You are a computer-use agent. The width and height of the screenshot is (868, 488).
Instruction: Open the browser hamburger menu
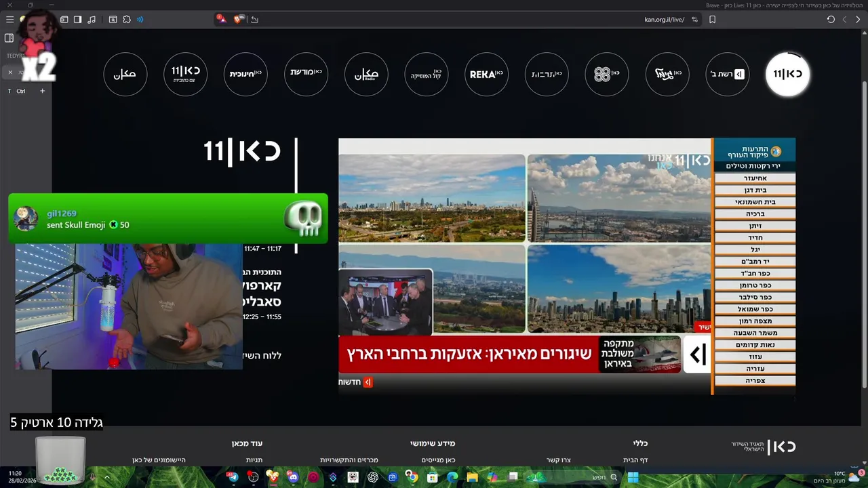[x=9, y=20]
